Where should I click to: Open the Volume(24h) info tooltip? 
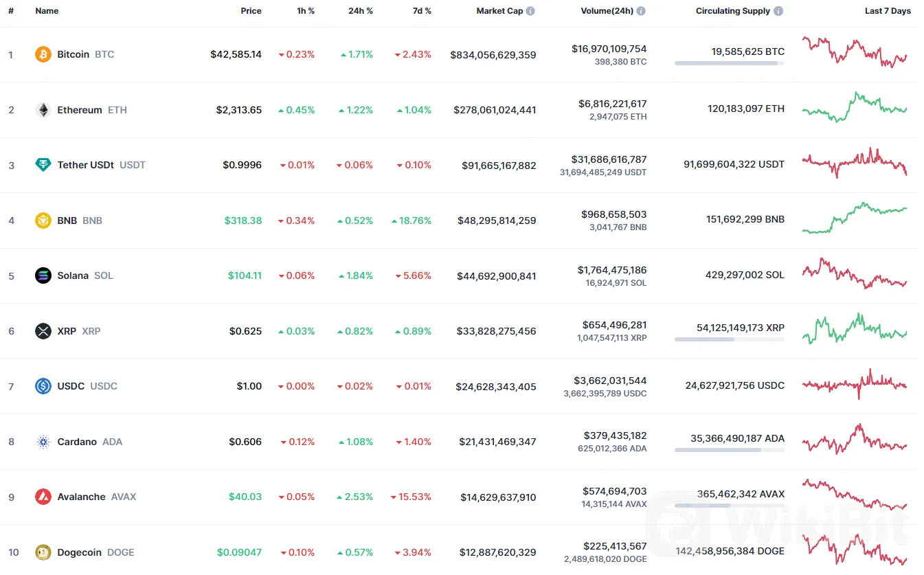tap(641, 10)
